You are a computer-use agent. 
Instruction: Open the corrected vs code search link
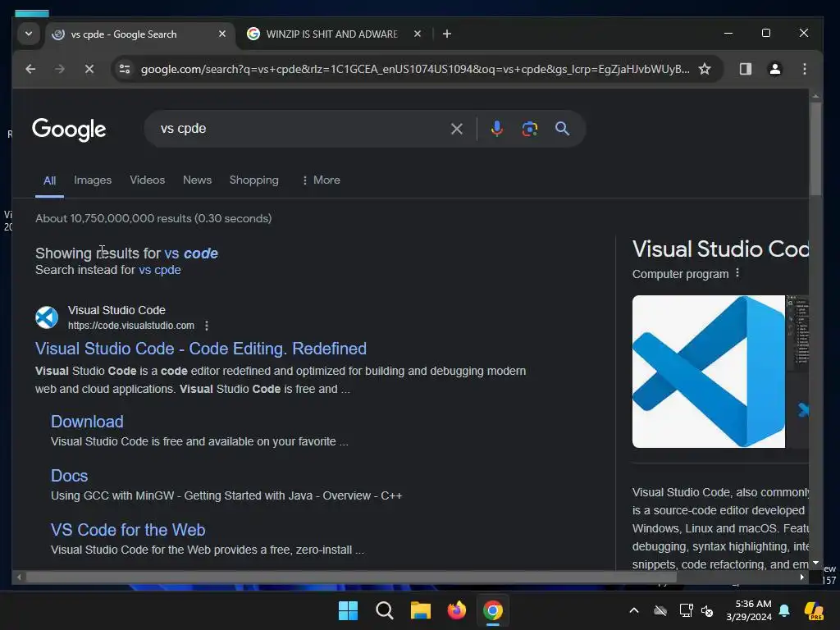191,253
